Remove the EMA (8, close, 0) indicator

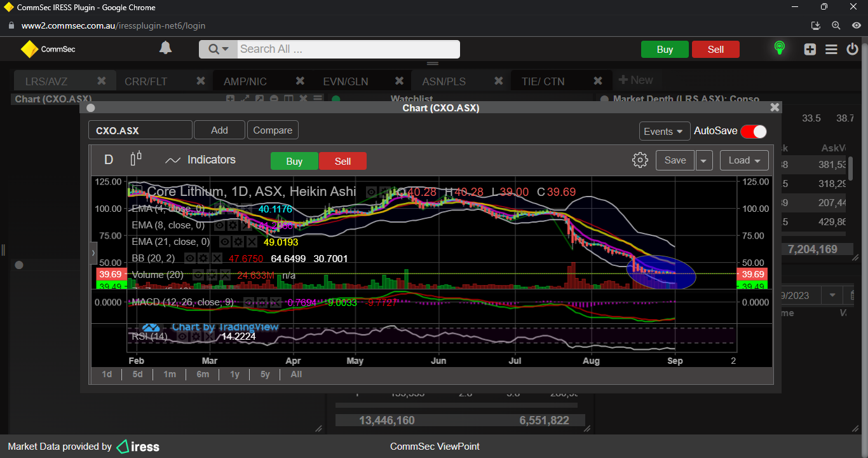[x=247, y=225]
